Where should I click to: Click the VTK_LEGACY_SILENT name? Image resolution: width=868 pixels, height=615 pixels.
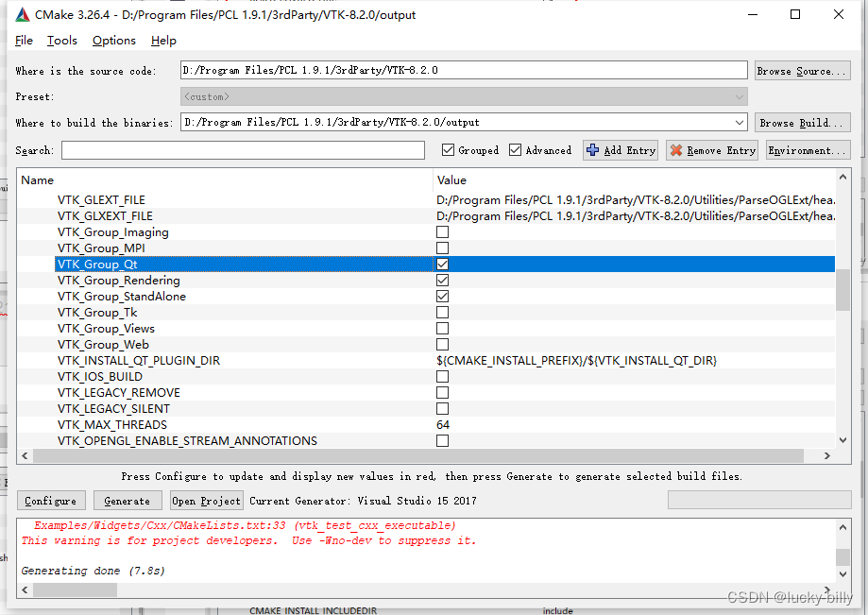click(x=113, y=408)
